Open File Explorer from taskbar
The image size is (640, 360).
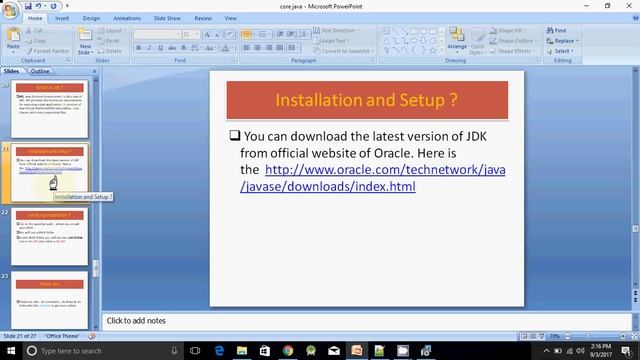[x=242, y=351]
